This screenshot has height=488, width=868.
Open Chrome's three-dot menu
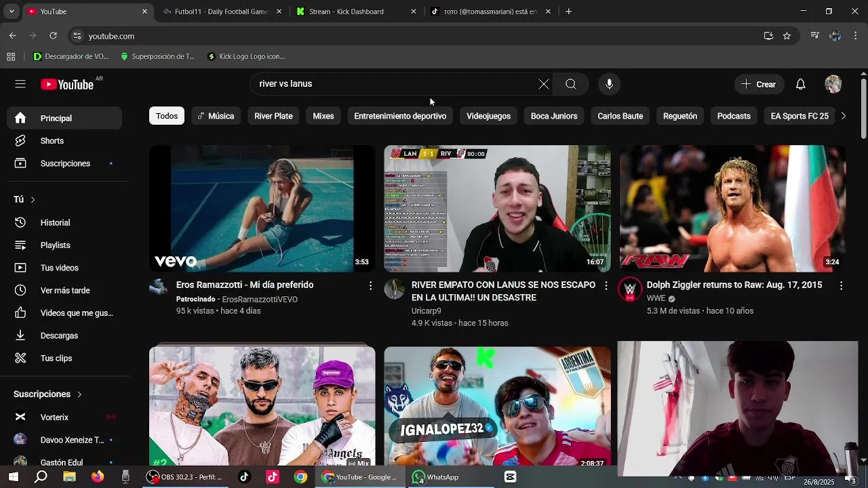[856, 36]
